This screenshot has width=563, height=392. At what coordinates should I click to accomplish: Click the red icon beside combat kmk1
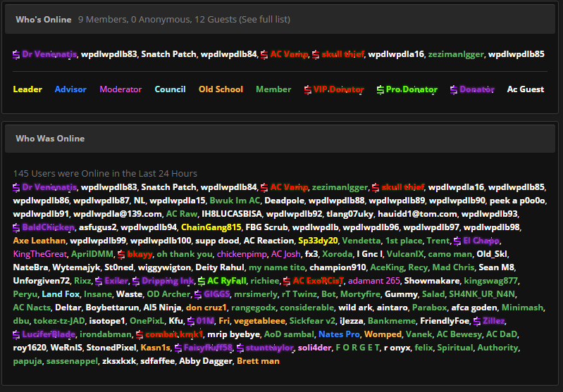click(x=140, y=334)
